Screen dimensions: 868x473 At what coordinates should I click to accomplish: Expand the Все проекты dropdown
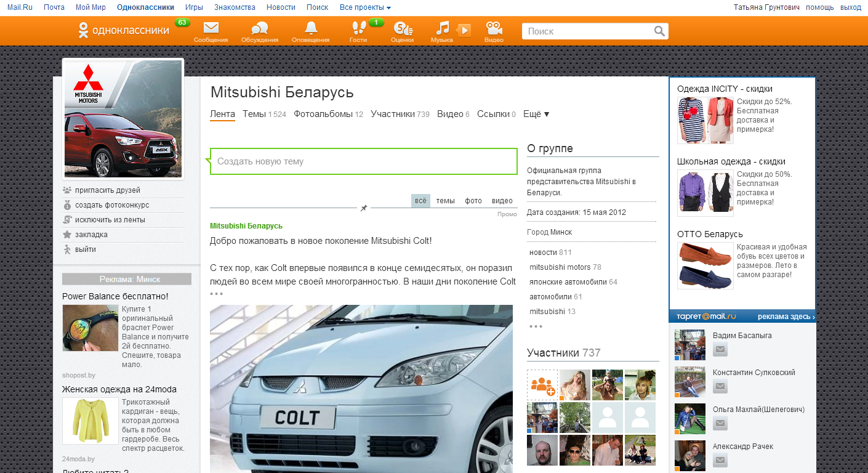(x=365, y=7)
